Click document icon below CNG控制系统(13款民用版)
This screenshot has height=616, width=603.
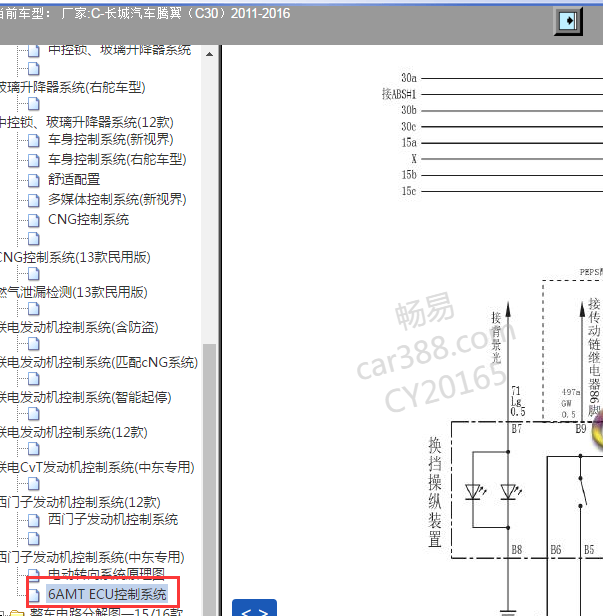click(34, 273)
